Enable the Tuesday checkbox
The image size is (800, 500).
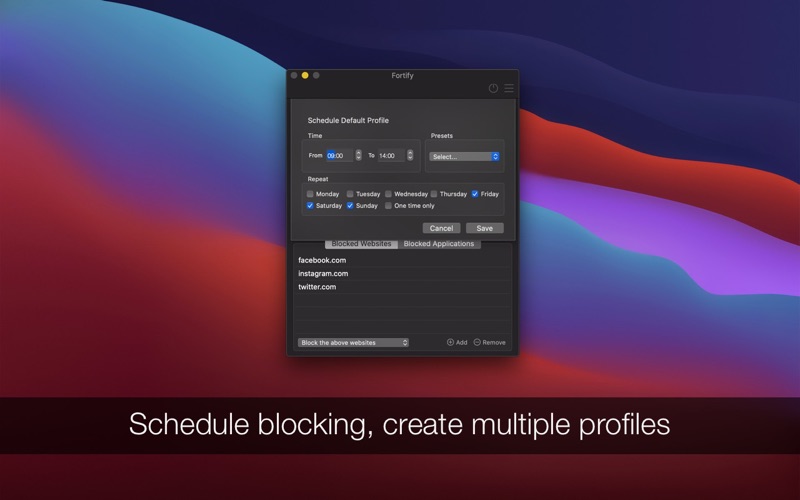tap(350, 194)
